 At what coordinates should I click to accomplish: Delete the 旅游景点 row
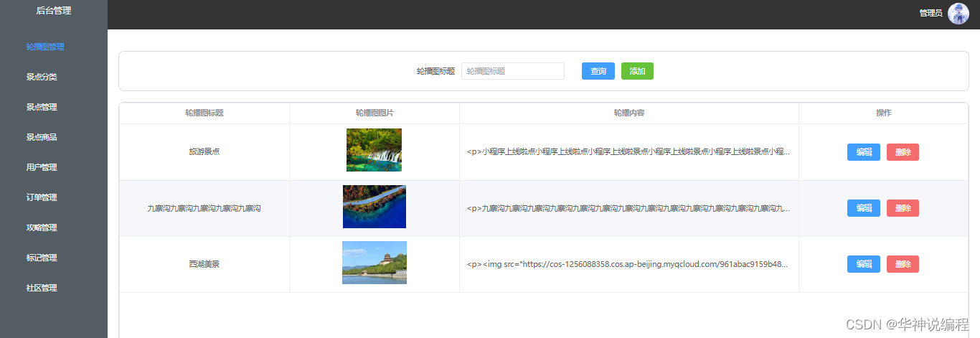pos(903,152)
